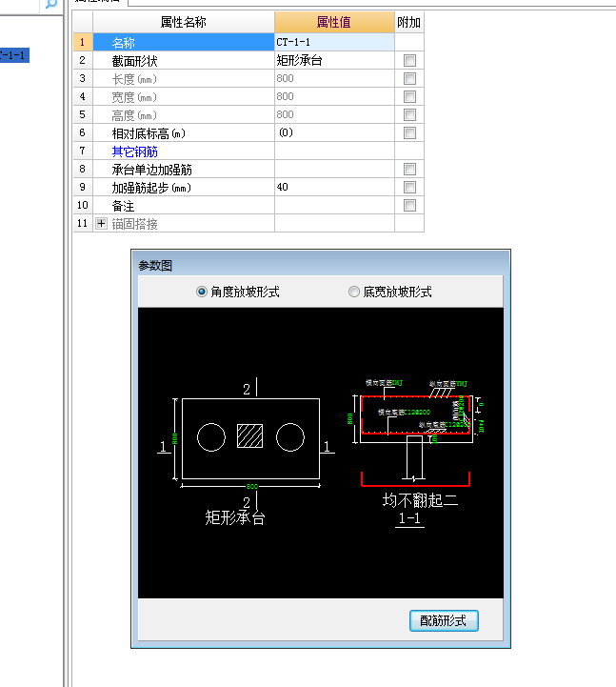Viewport: 616px width, 687px height.
Task: Edit the name value CT-1-1
Action: coord(334,42)
